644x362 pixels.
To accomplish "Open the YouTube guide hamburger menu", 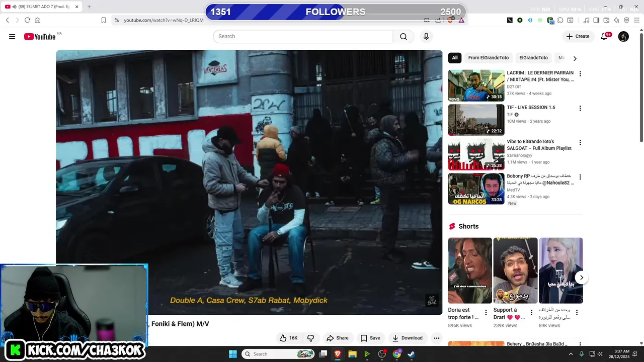I will (12, 37).
